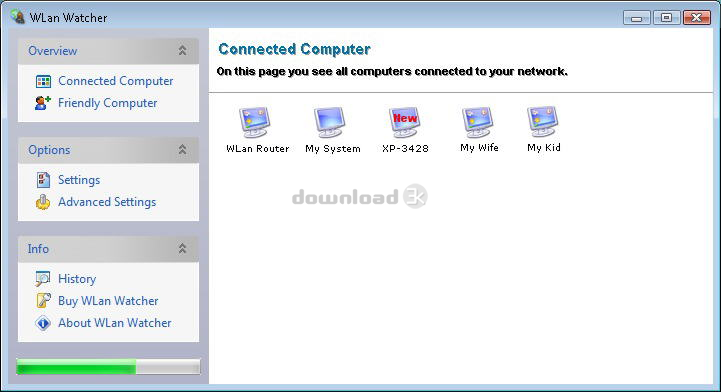Select the WLan Router computer icon
The image size is (721, 392).
tap(254, 122)
